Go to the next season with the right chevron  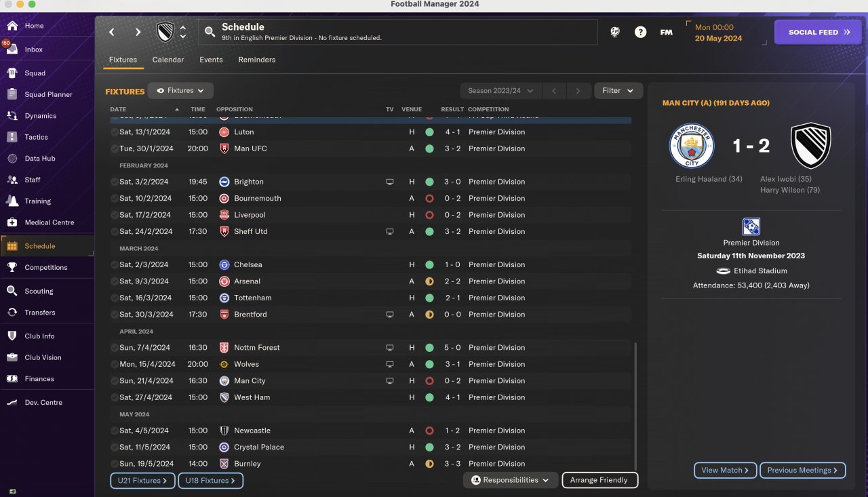pos(578,91)
